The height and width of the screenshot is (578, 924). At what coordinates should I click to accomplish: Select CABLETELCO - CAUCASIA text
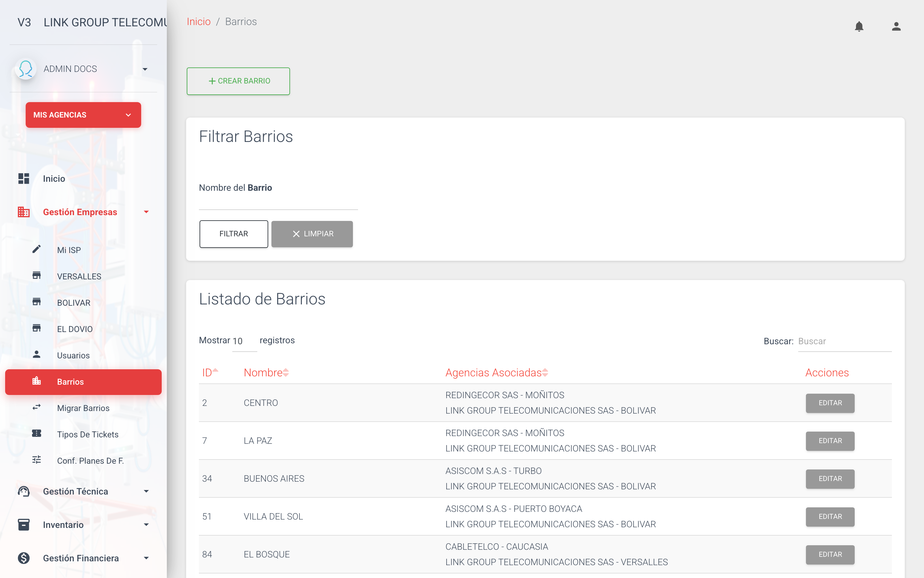pyautogui.click(x=497, y=547)
